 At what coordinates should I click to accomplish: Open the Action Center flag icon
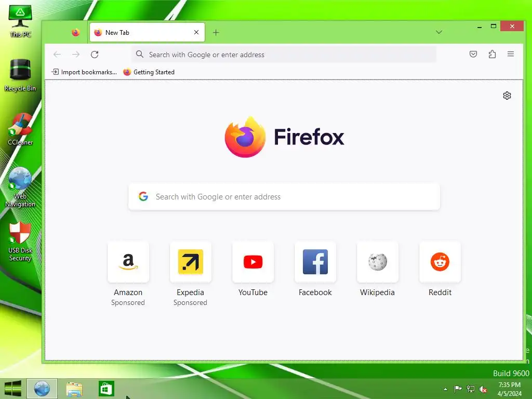[458, 389]
